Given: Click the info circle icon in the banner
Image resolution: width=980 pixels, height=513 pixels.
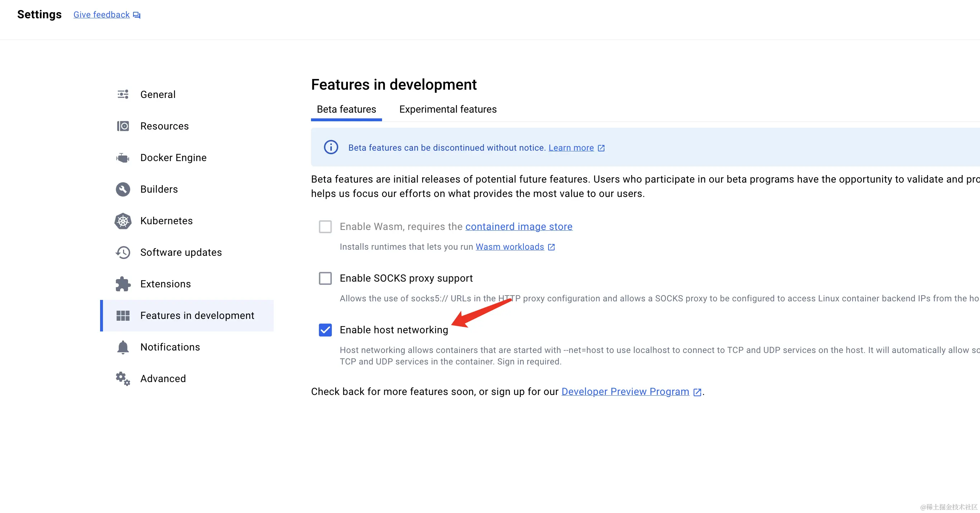Looking at the screenshot, I should (x=331, y=147).
